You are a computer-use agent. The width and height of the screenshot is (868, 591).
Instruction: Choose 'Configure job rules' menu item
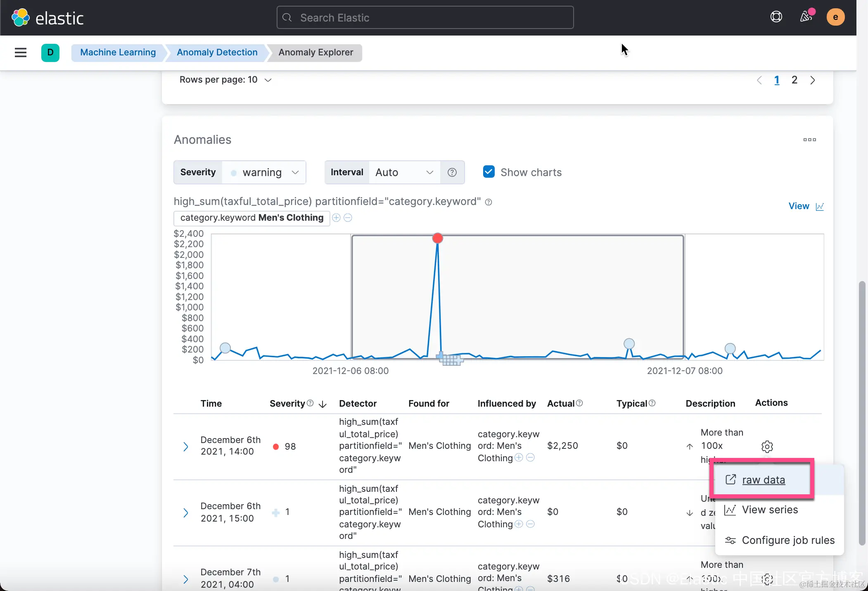[x=788, y=541]
